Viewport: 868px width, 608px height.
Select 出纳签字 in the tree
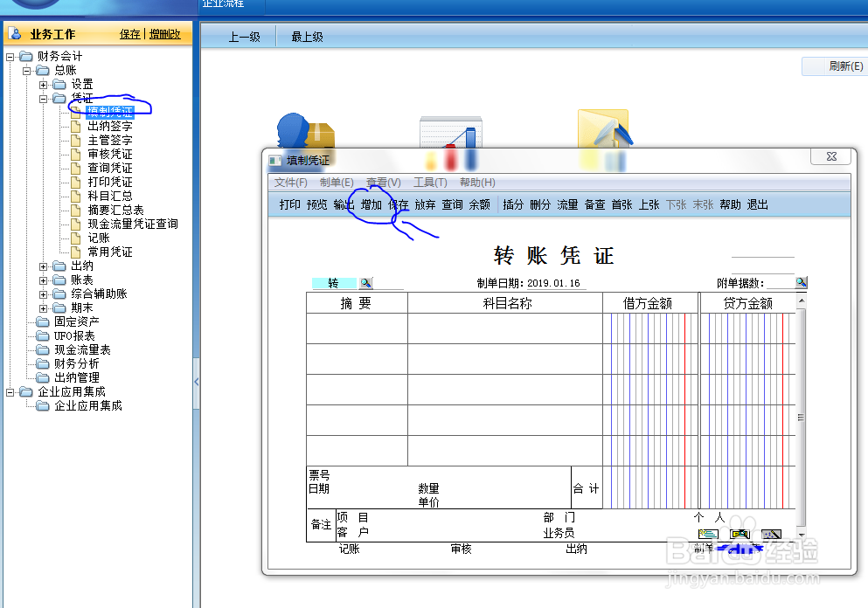tap(109, 126)
